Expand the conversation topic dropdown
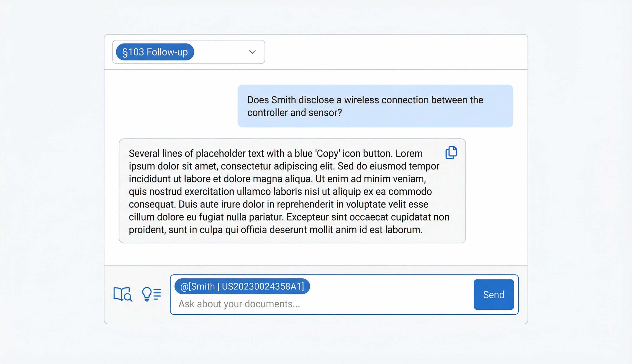The image size is (632, 364). [x=252, y=52]
